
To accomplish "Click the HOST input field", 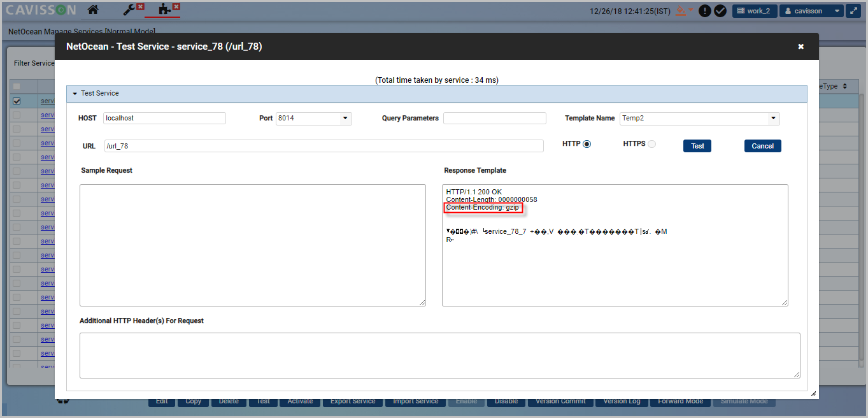I will pos(164,118).
